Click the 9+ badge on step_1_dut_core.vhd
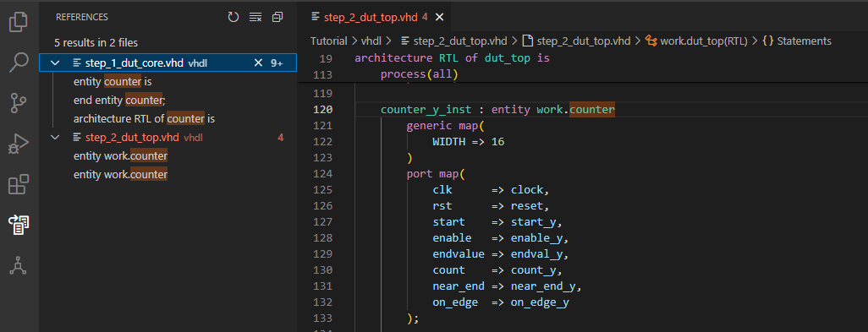 (277, 63)
